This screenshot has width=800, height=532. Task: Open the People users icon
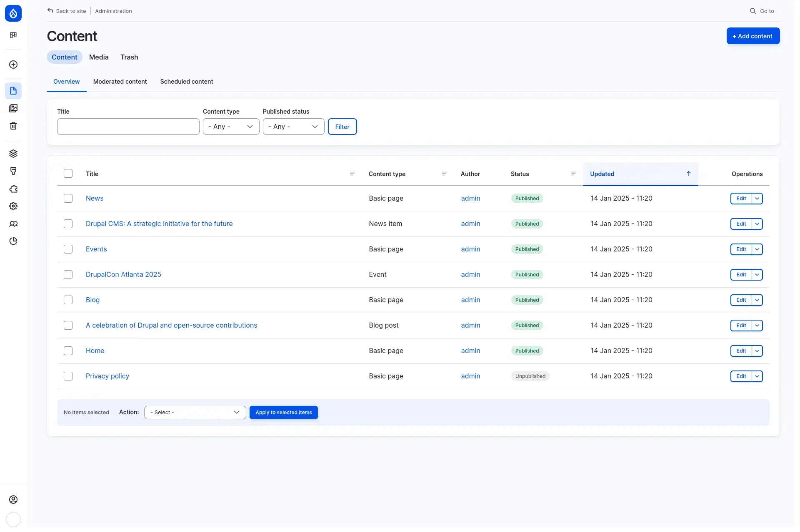point(13,224)
